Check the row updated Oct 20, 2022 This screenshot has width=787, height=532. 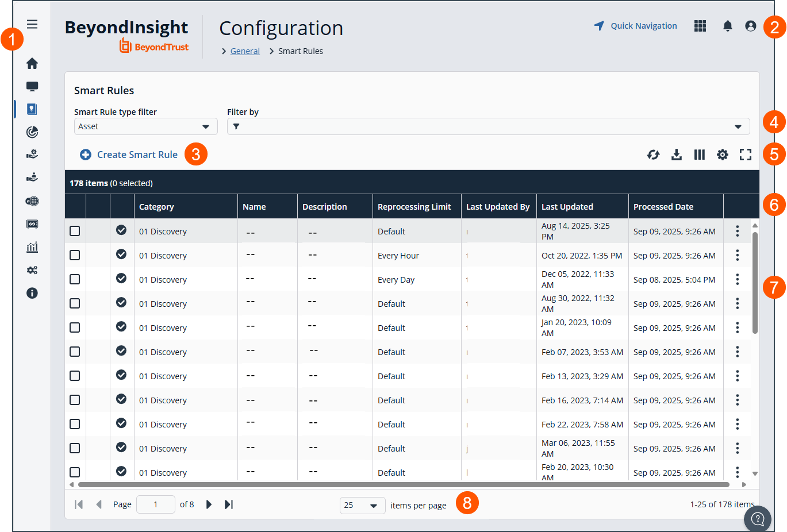75,255
